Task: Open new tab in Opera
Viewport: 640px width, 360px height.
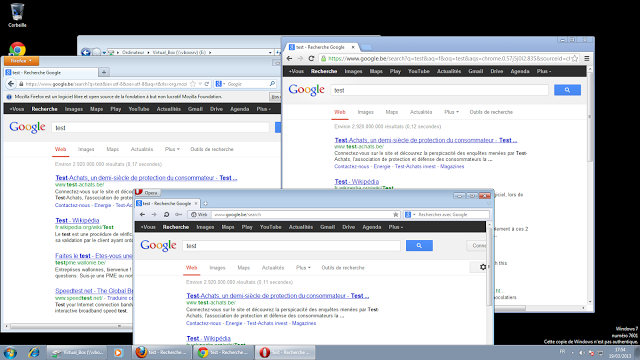Action: (205, 203)
